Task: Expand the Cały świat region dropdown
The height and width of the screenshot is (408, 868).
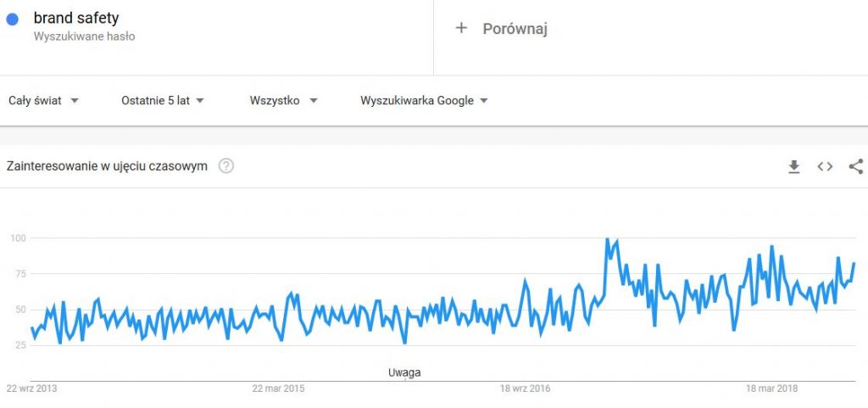Action: (x=44, y=101)
